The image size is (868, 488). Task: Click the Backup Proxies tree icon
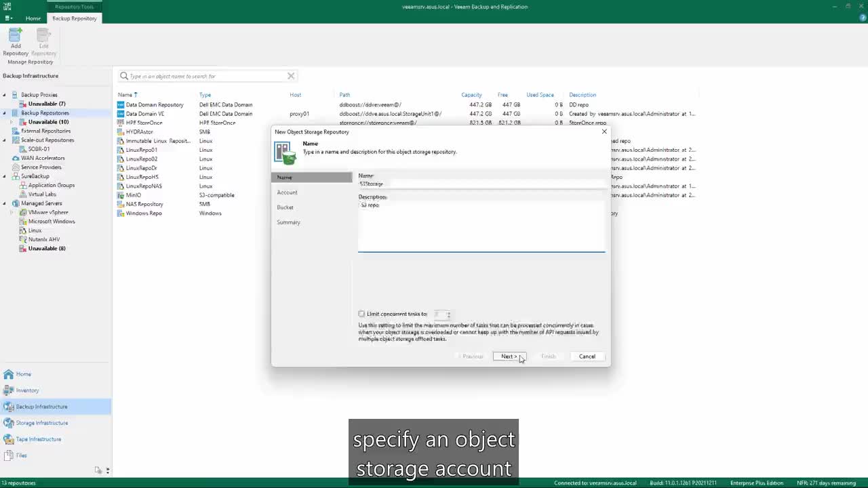click(15, 95)
